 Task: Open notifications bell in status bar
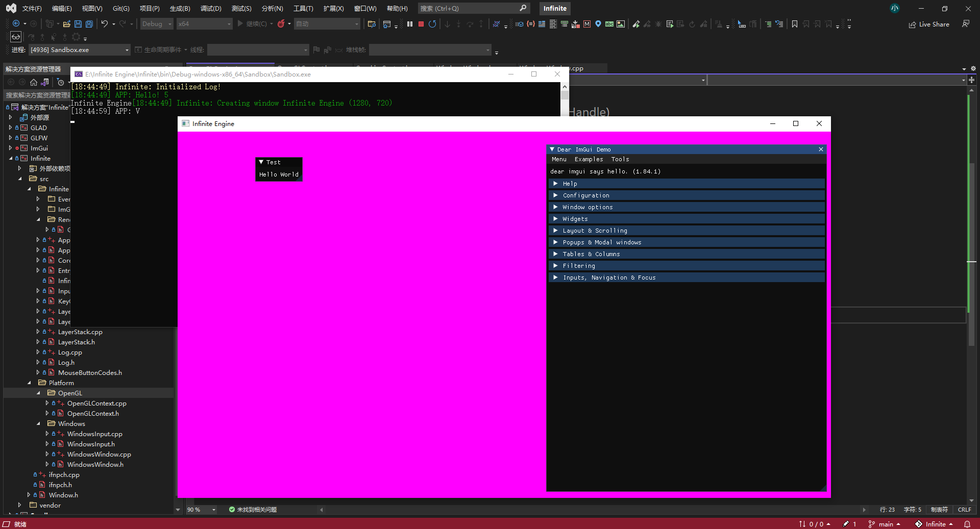tap(967, 524)
